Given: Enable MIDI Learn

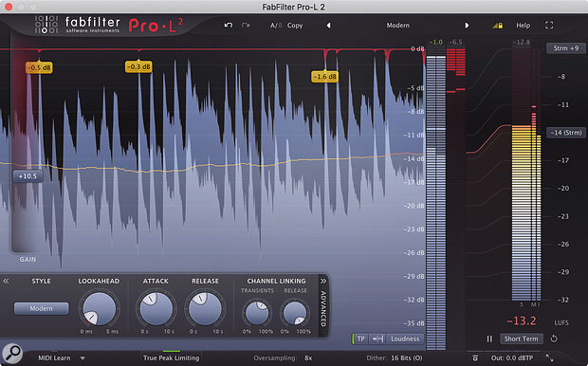Looking at the screenshot, I should pos(54,358).
